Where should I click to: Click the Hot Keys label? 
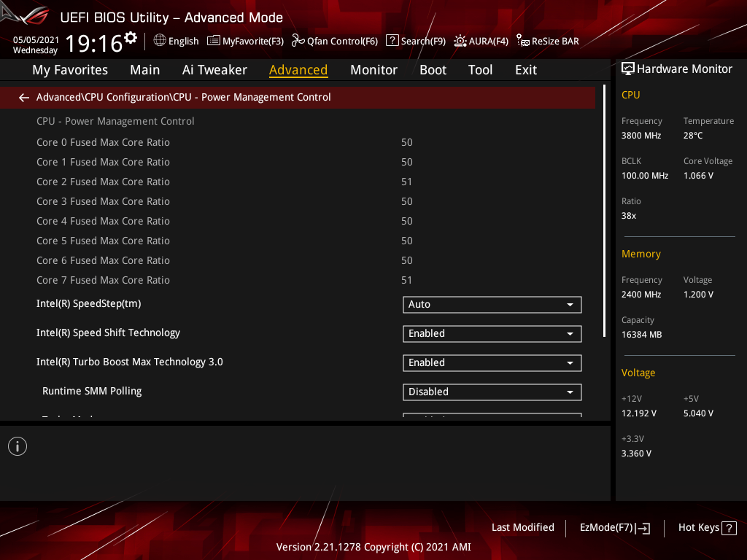(x=698, y=528)
